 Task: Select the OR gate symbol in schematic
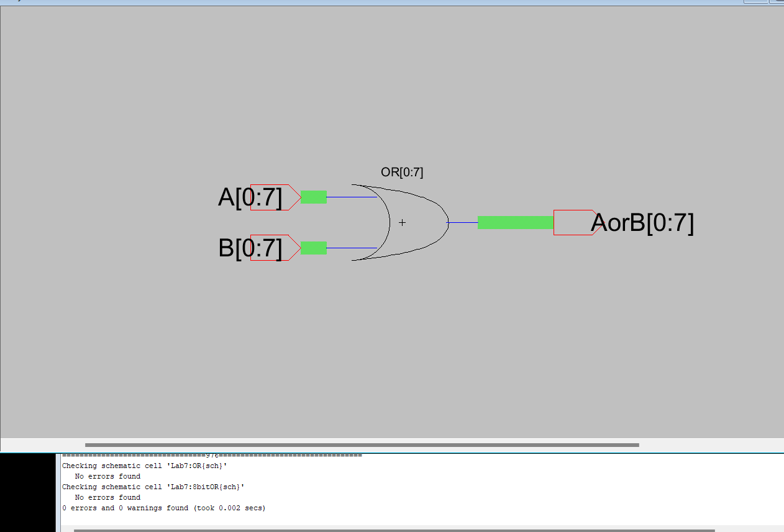pos(401,222)
